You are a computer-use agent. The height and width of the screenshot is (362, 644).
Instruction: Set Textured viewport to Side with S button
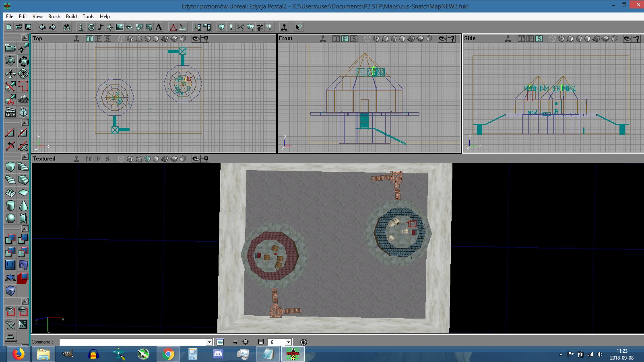click(107, 159)
